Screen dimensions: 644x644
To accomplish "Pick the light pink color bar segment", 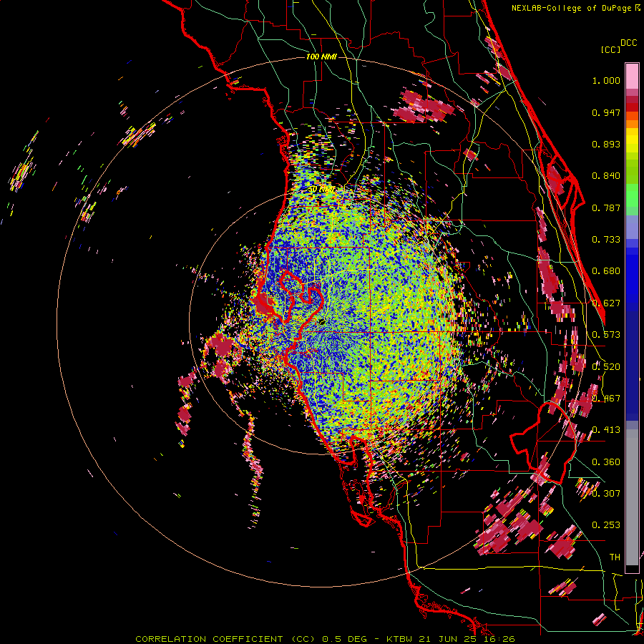I will (x=632, y=76).
